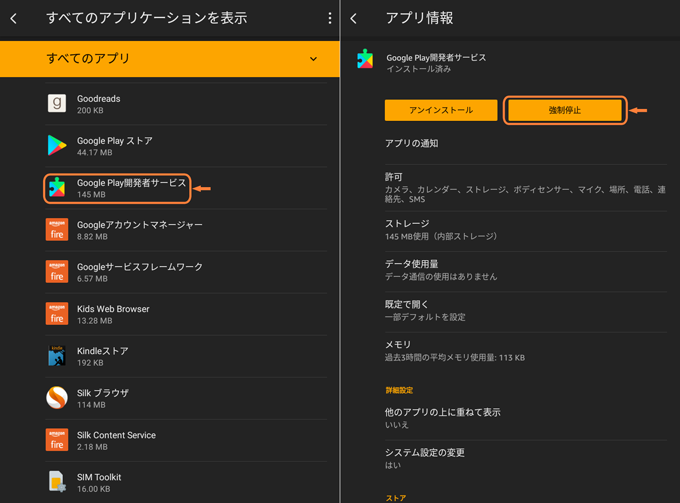The image size is (680, 503).
Task: Click the Goodreads app icon
Action: 57,104
